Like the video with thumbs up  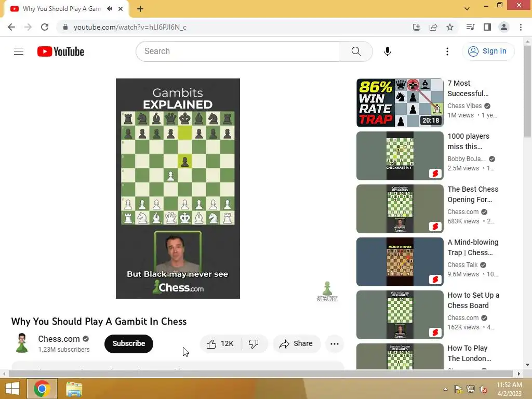pos(220,344)
